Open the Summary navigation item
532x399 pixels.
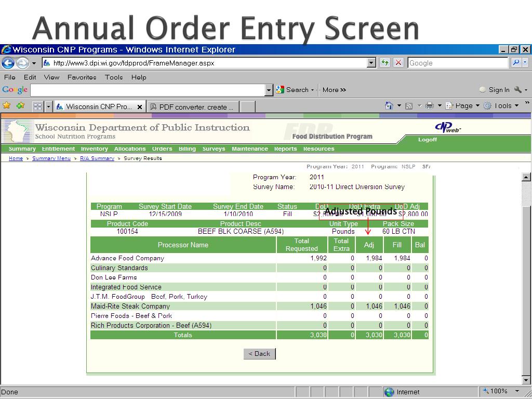tap(22, 149)
